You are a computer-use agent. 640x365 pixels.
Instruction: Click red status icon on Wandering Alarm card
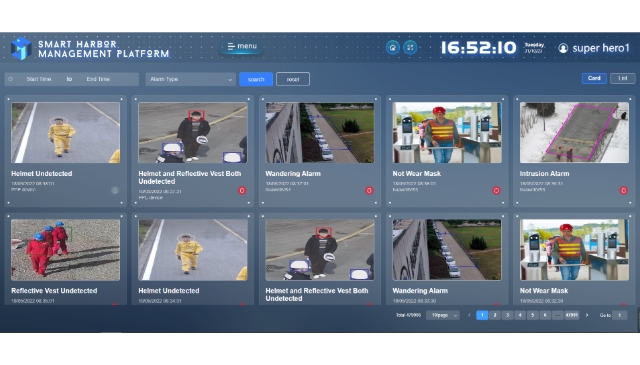click(x=369, y=190)
